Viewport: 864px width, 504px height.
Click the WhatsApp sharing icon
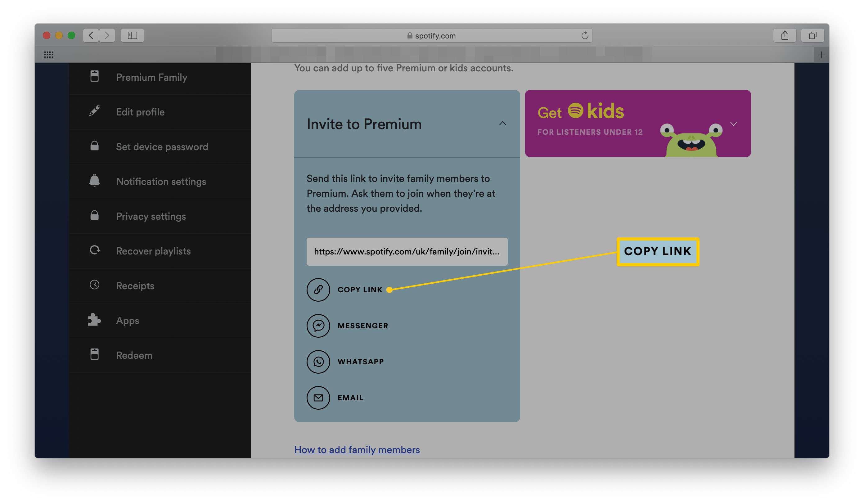[x=317, y=361]
